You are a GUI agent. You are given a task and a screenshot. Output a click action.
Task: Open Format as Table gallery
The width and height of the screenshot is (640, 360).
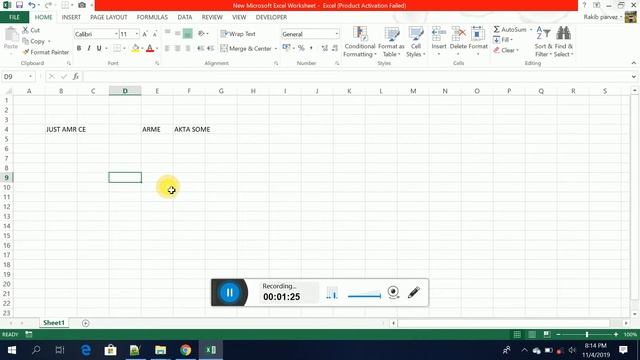pos(391,42)
